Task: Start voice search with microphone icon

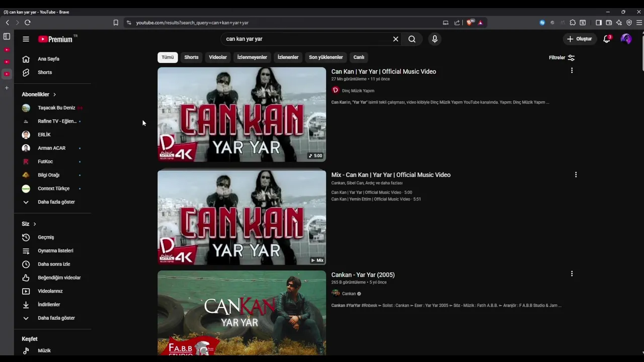Action: 435,39
